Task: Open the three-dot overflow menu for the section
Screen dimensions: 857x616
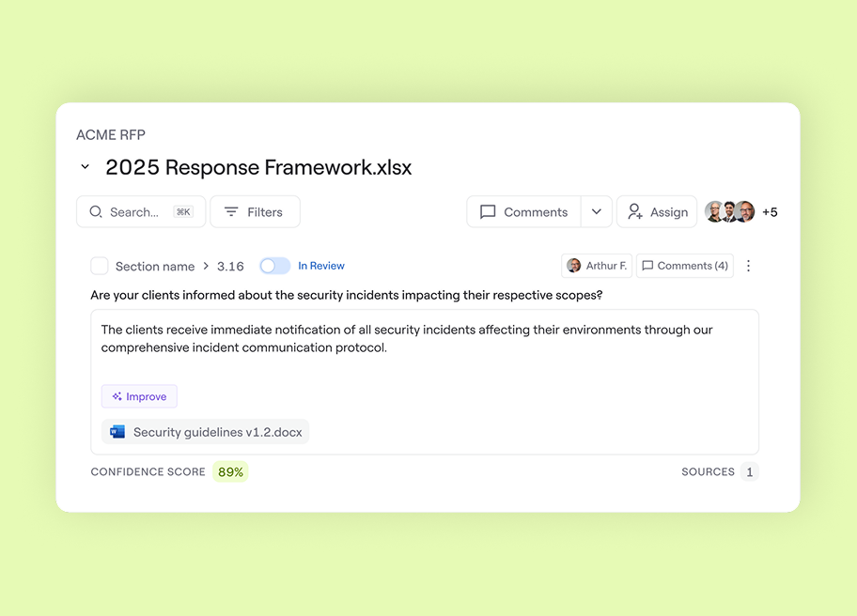Action: point(748,266)
